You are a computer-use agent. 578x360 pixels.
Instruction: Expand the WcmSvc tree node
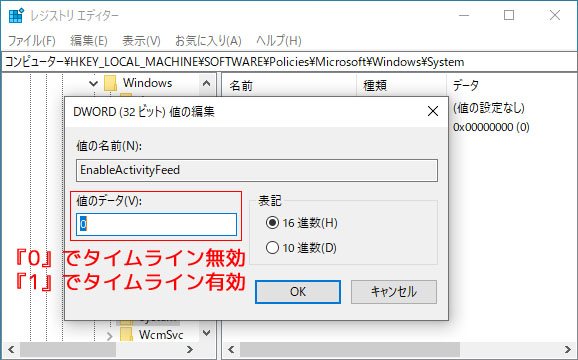click(109, 336)
